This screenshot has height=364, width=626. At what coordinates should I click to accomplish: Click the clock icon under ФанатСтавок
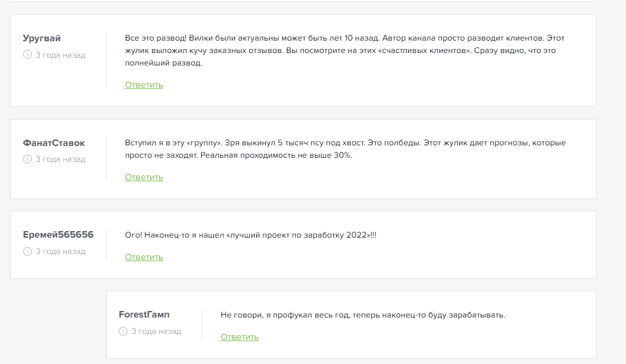(x=28, y=159)
